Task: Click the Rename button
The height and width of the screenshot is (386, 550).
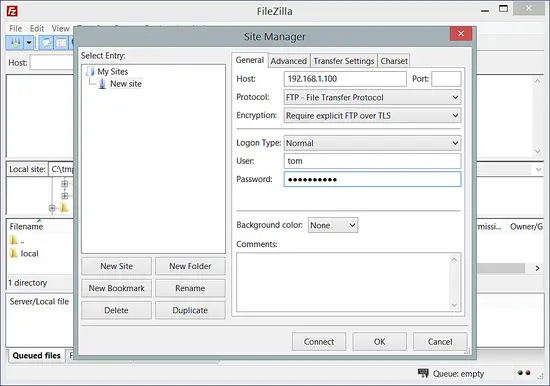Action: pyautogui.click(x=190, y=288)
